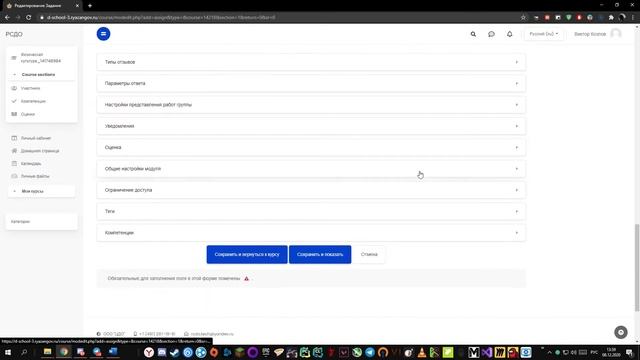Expand Мои курсы in the sidebar

point(41,191)
